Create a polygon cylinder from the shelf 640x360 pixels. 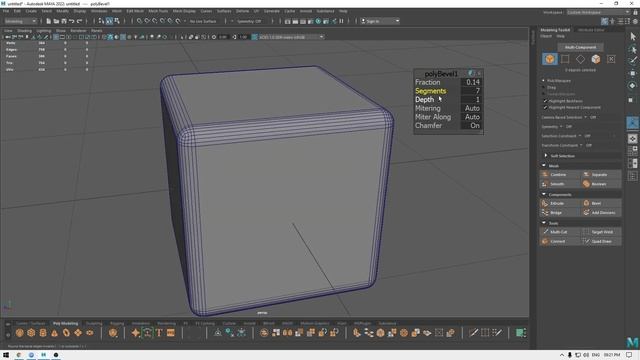(x=43, y=333)
